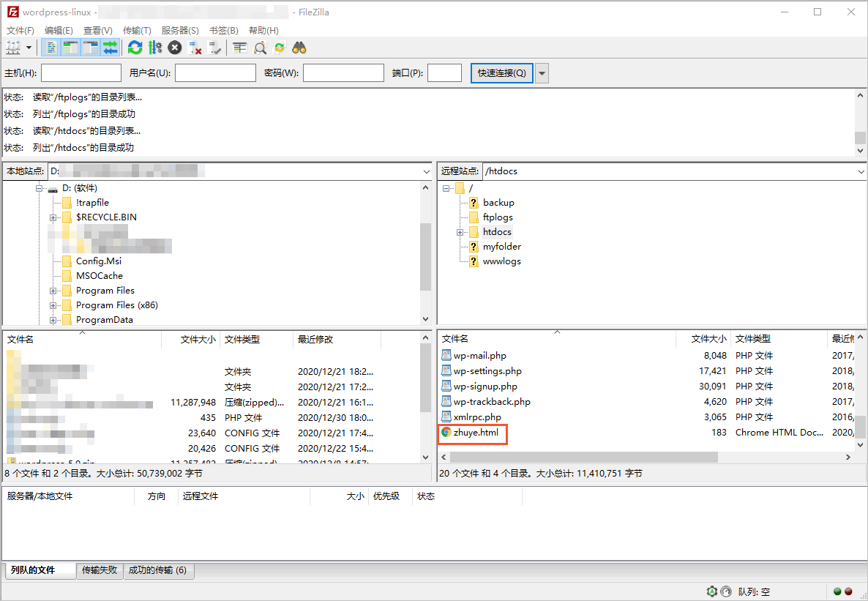
Task: Open the 传输(T) menu
Action: coord(138,31)
